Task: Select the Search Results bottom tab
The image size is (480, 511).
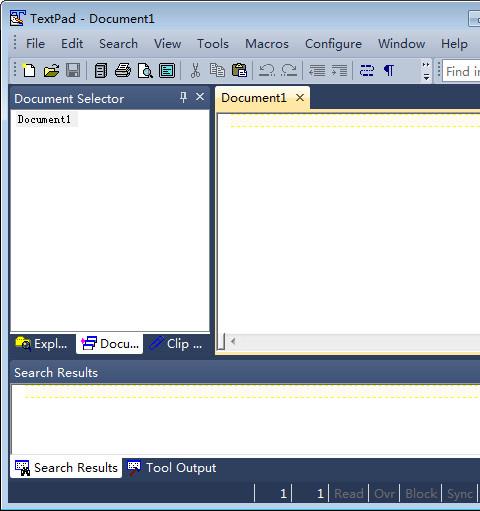Action: pos(66,468)
